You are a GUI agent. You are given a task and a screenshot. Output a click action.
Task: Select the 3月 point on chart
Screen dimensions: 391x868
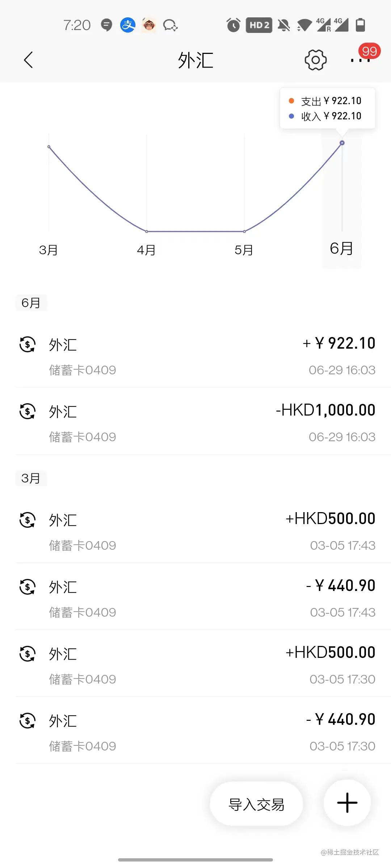coord(49,147)
